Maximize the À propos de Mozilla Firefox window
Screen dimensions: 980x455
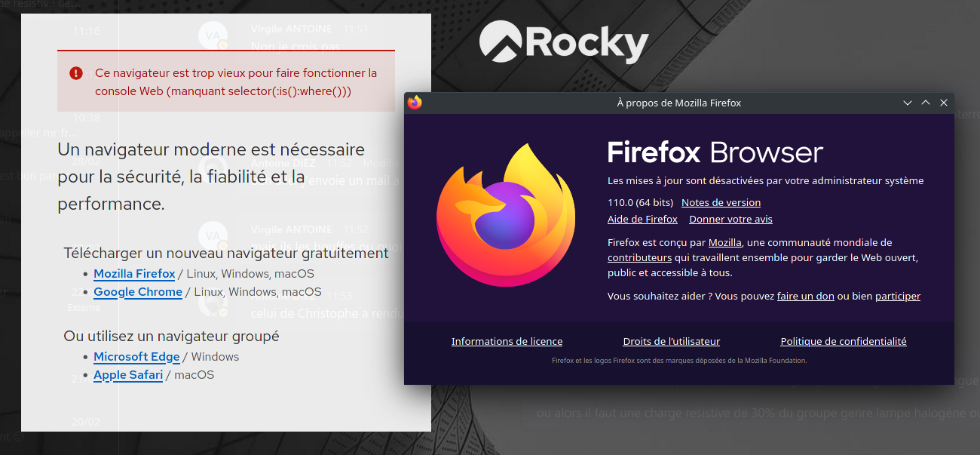point(926,103)
